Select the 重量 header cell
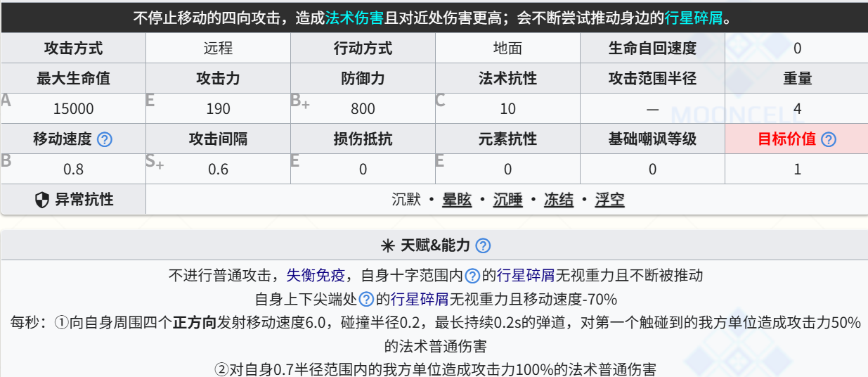 point(797,78)
